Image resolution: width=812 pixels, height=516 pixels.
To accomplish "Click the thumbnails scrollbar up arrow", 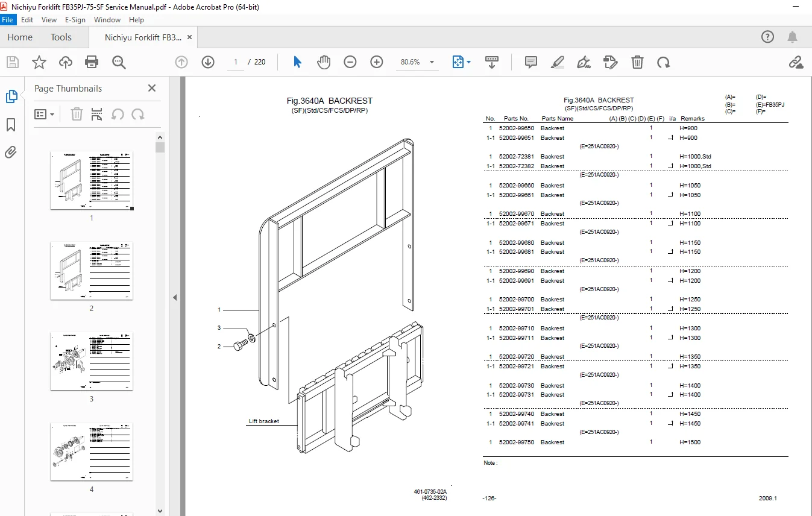I will (x=160, y=138).
